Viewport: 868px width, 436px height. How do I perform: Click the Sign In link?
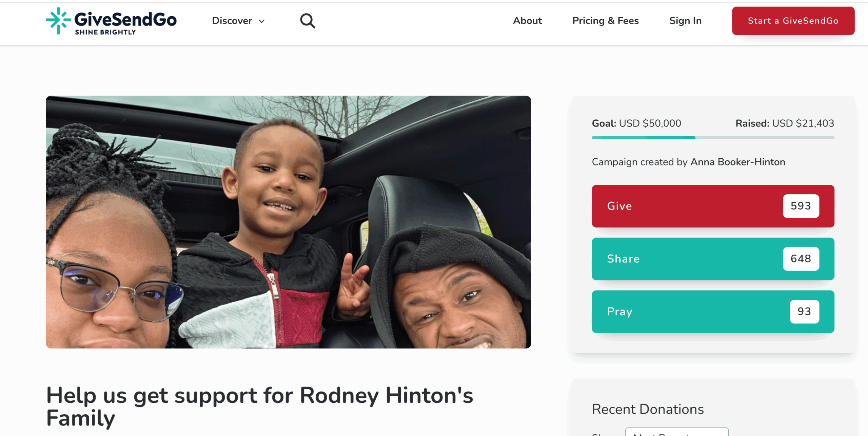tap(685, 21)
